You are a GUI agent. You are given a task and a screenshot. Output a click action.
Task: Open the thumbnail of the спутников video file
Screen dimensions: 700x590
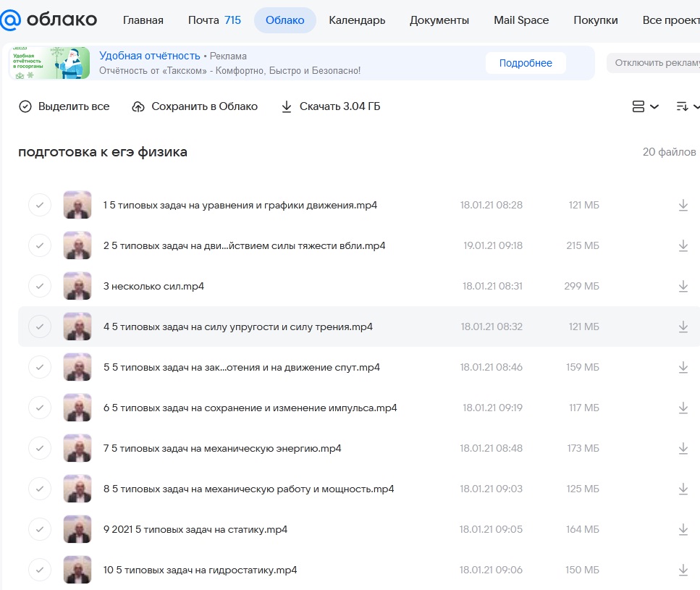point(77,367)
